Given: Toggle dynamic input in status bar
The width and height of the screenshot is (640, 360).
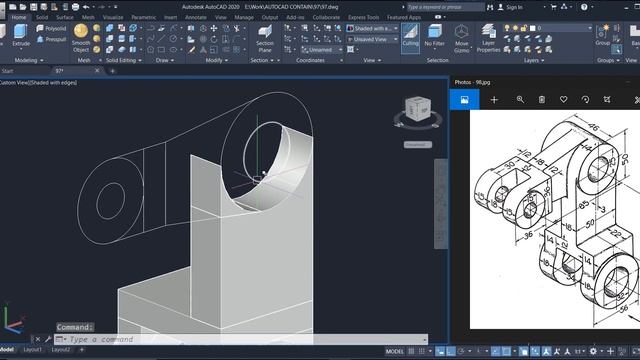Looking at the screenshot, I should click(440, 351).
